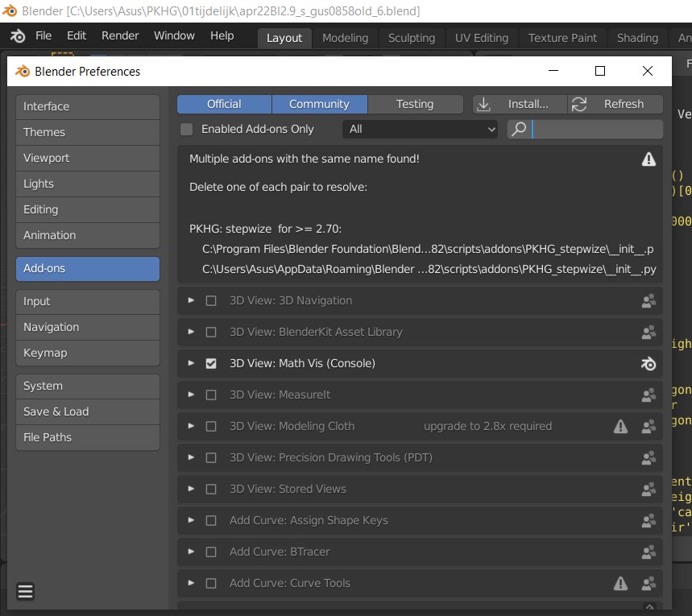The image size is (692, 616).
Task: Toggle the Community support level filter
Action: click(320, 104)
